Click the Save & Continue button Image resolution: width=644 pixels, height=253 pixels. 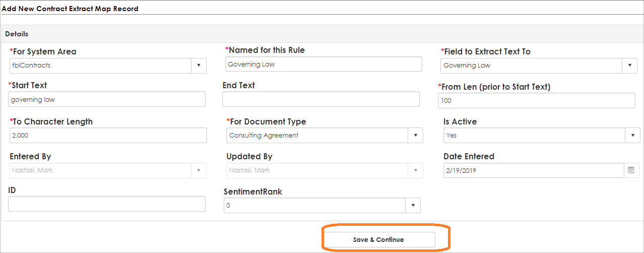point(378,239)
